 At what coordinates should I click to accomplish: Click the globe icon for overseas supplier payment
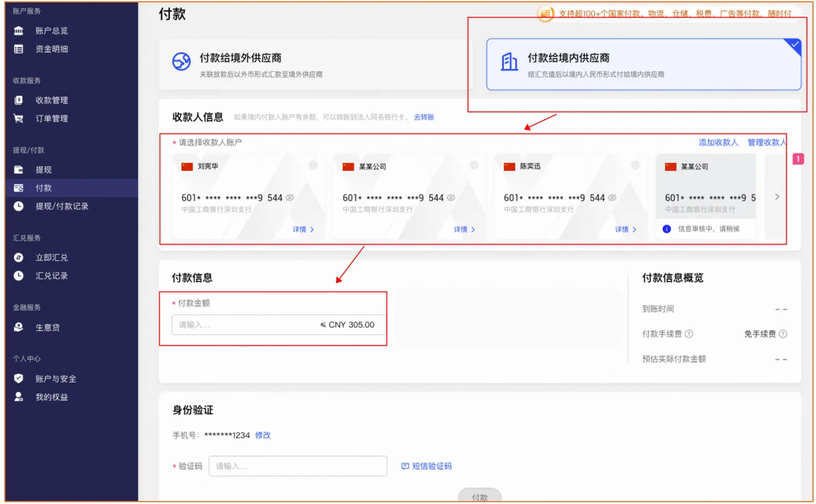182,62
